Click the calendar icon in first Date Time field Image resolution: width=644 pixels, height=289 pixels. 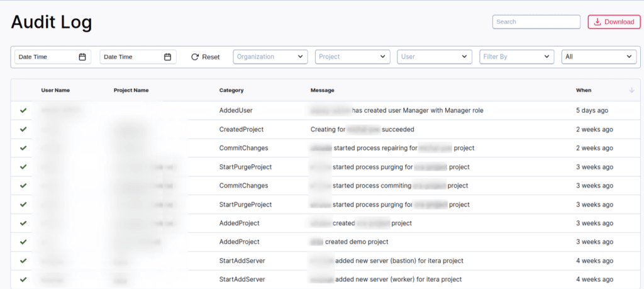82,57
